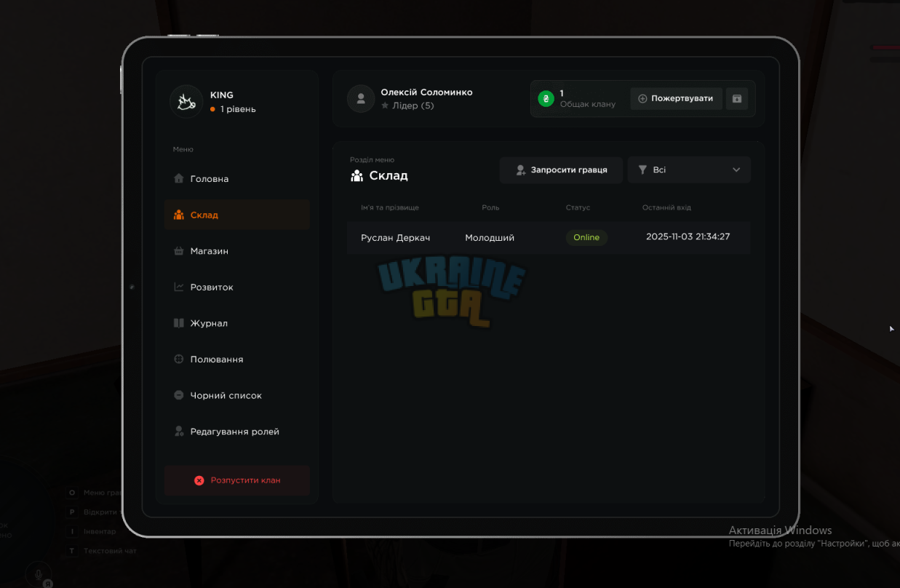Click the green hryvnia currency icon

pyautogui.click(x=546, y=98)
